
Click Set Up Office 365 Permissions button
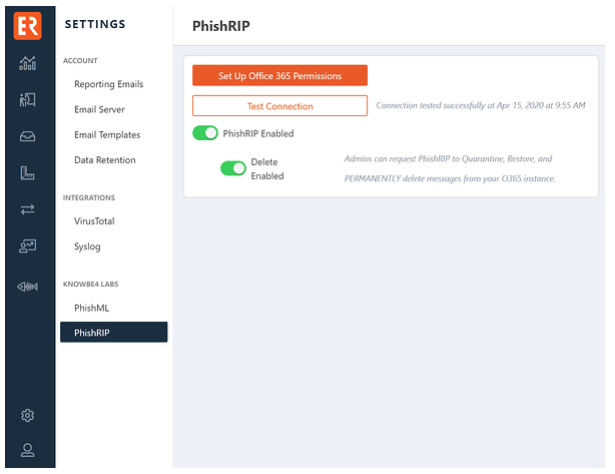(280, 76)
